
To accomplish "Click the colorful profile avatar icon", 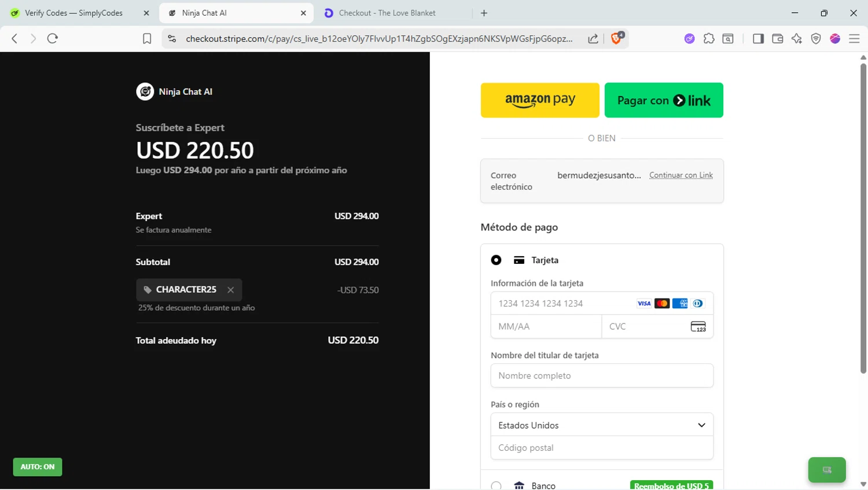I will click(835, 39).
